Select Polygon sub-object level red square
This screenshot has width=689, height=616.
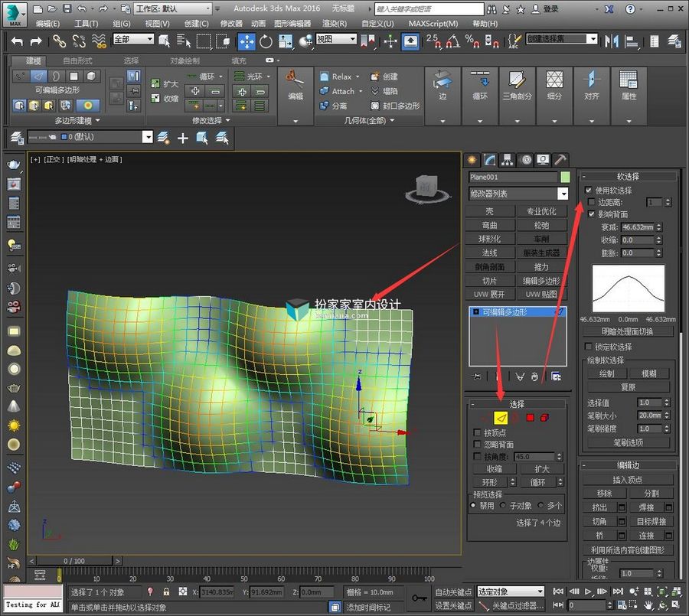coord(530,417)
